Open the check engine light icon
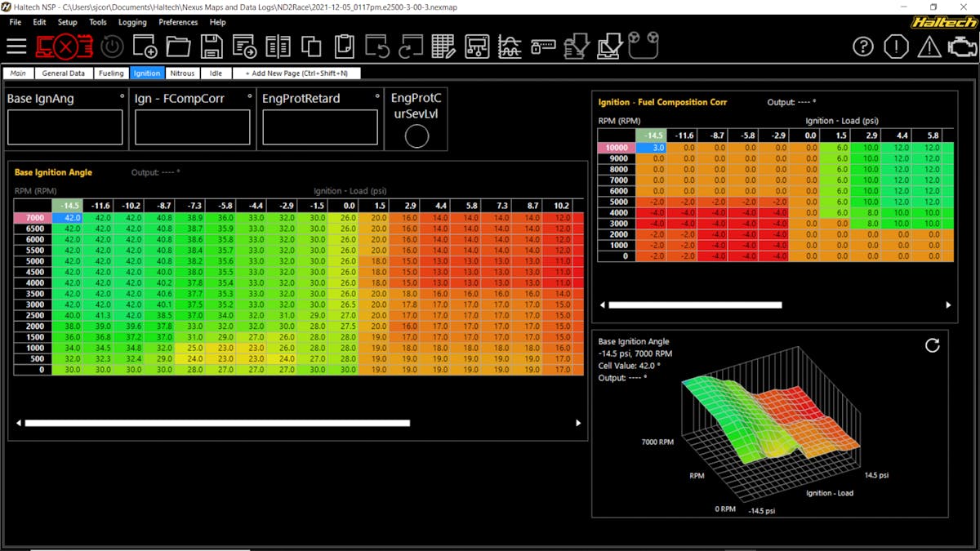The image size is (980, 551). [x=962, y=47]
